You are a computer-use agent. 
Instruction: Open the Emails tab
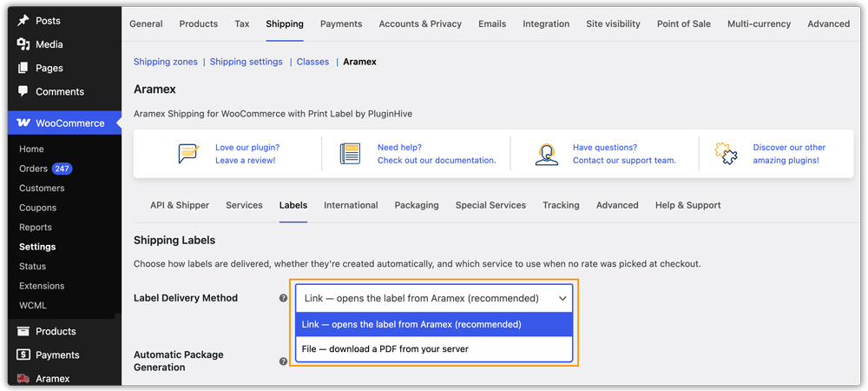click(493, 23)
